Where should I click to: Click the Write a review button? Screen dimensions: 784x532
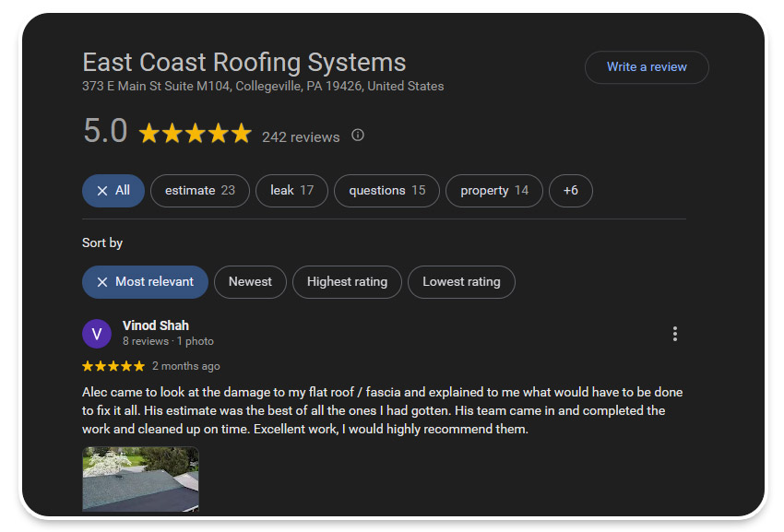[647, 67]
